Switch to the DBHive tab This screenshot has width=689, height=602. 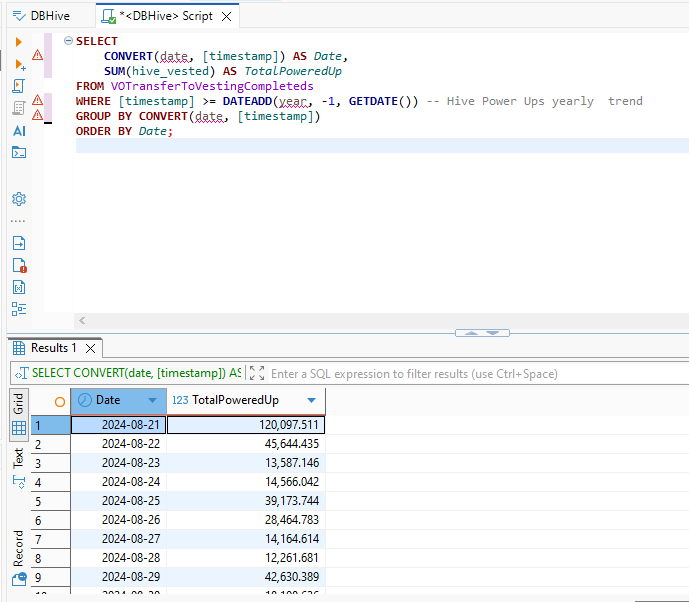(41, 16)
